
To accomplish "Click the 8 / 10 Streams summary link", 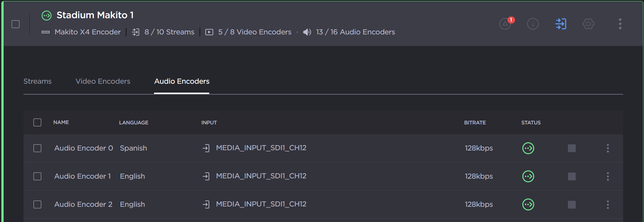I will click(169, 32).
